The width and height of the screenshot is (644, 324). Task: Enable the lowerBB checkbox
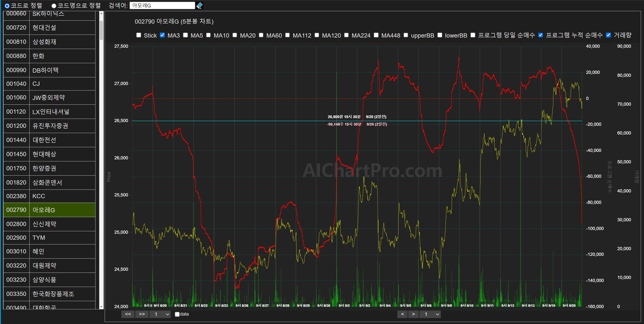point(440,35)
